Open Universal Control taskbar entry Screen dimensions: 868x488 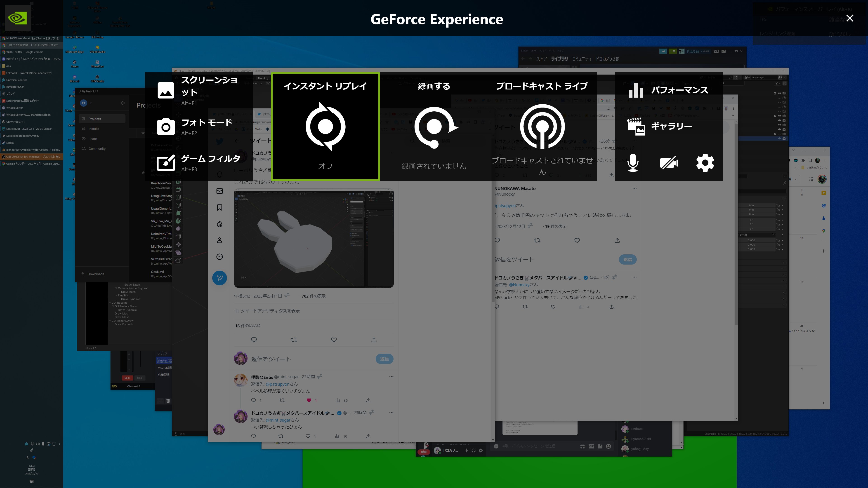[x=32, y=80]
